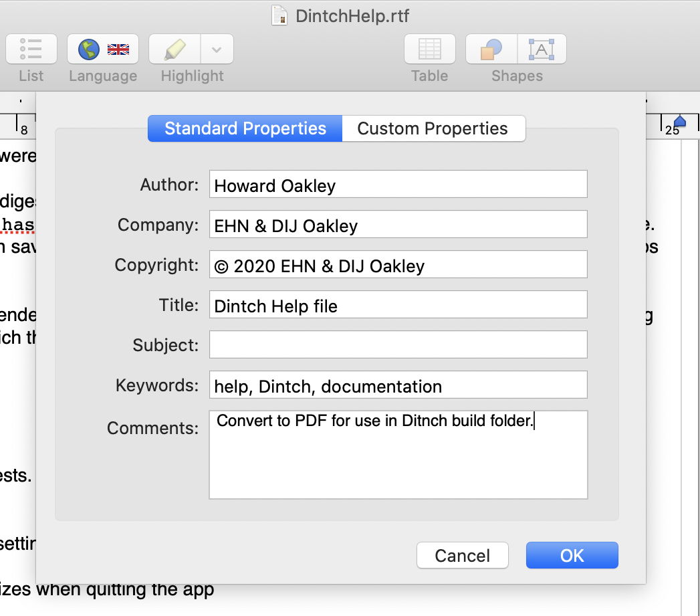The height and width of the screenshot is (616, 700).
Task: Click the List toolbar icon
Action: click(31, 49)
